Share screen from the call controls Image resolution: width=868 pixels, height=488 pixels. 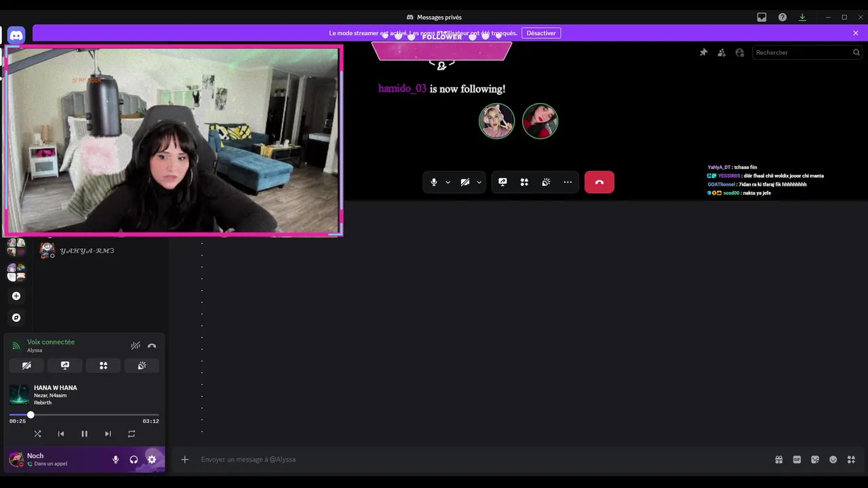tap(502, 182)
